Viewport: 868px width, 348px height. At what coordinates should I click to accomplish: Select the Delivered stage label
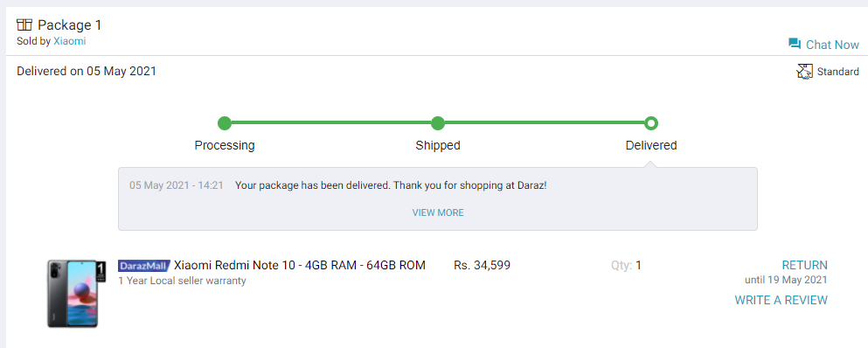(x=651, y=145)
